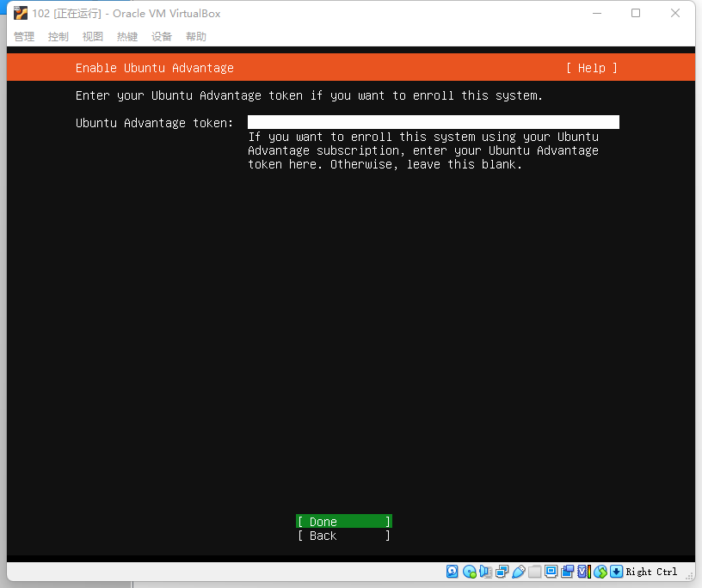Screen dimensions: 702x588
Task: Click the hard disk activity icon
Action: point(452,572)
